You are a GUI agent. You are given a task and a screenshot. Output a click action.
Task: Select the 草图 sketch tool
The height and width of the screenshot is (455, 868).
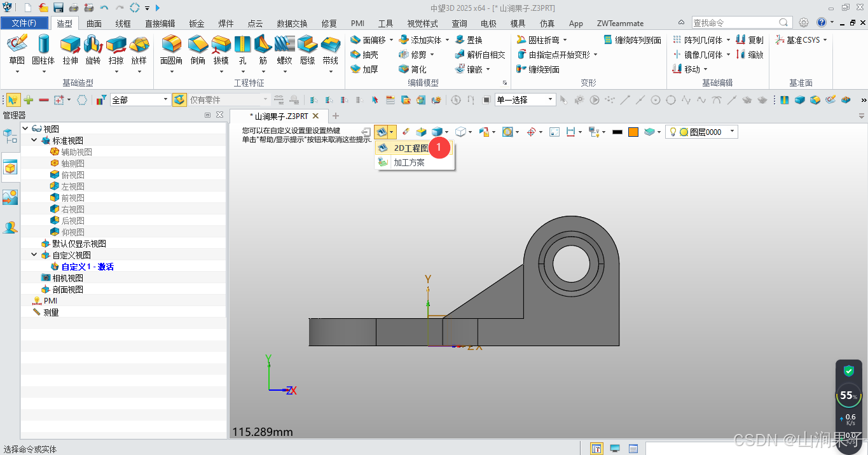click(17, 50)
